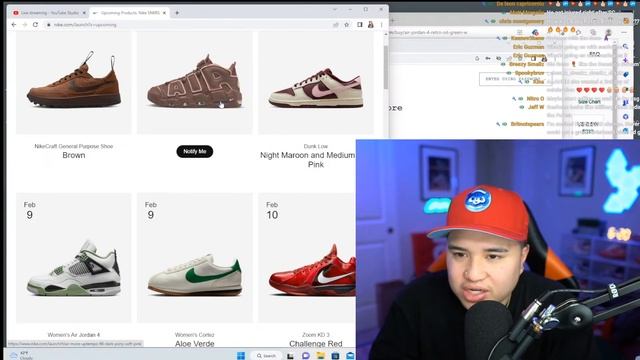Click Feb 10 date on KD card
Viewport: 640px width, 360px height.
tap(272, 210)
